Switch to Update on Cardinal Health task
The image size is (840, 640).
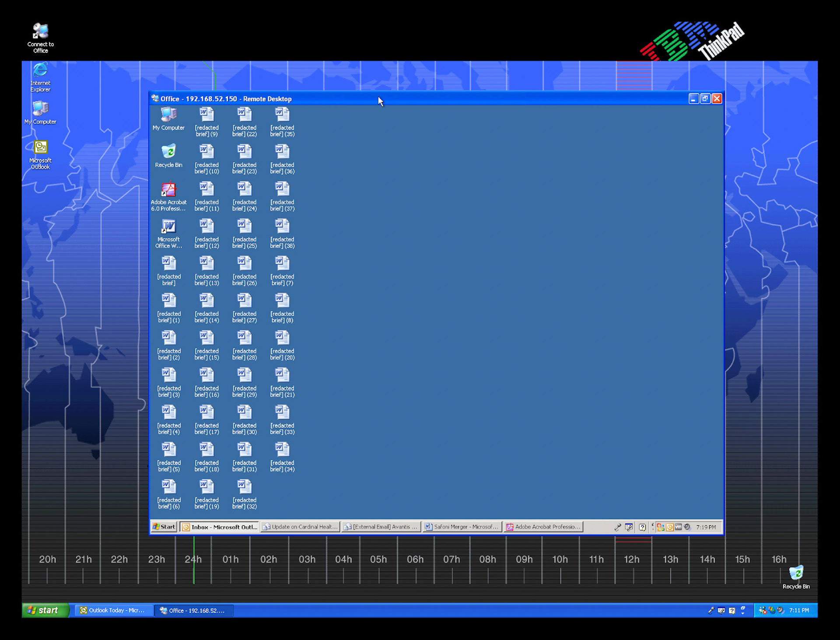(x=300, y=527)
